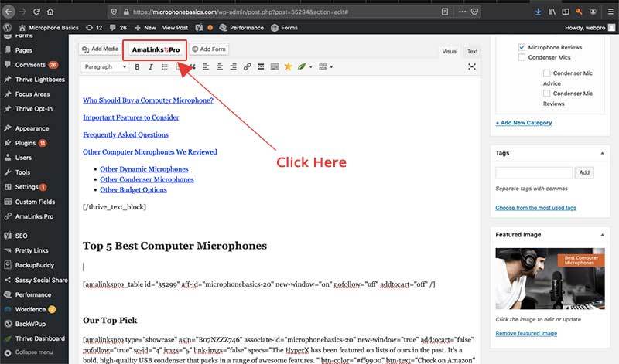The image size is (619, 364).
Task: Check Condenser Mic Advice category
Action: tap(546, 73)
